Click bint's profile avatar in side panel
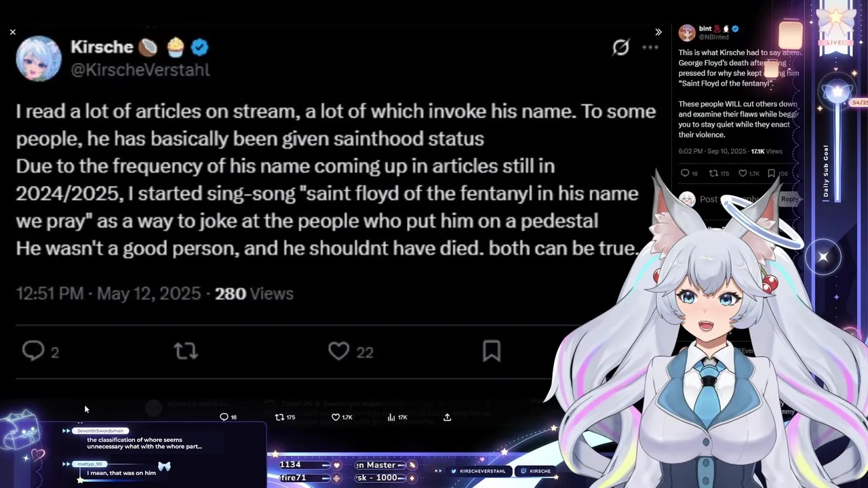This screenshot has height=488, width=868. 687,33
